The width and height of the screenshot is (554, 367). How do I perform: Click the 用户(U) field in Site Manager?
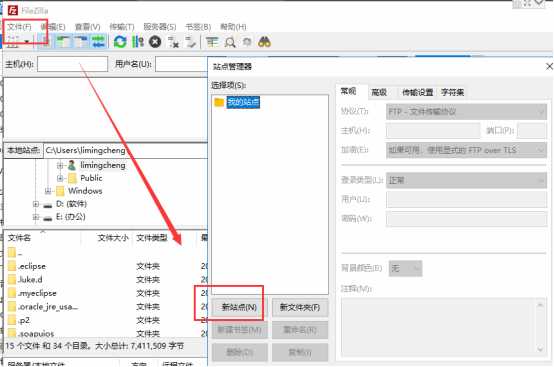(466, 200)
